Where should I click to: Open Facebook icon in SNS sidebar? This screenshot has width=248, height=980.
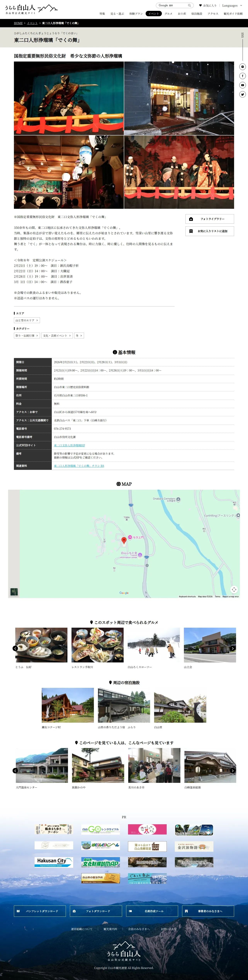click(x=242, y=76)
